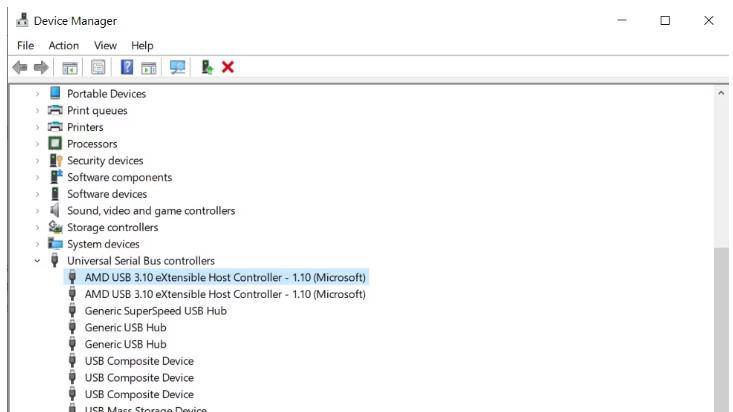Click the red X Uninstall device icon
733x412 pixels.
[x=228, y=67]
